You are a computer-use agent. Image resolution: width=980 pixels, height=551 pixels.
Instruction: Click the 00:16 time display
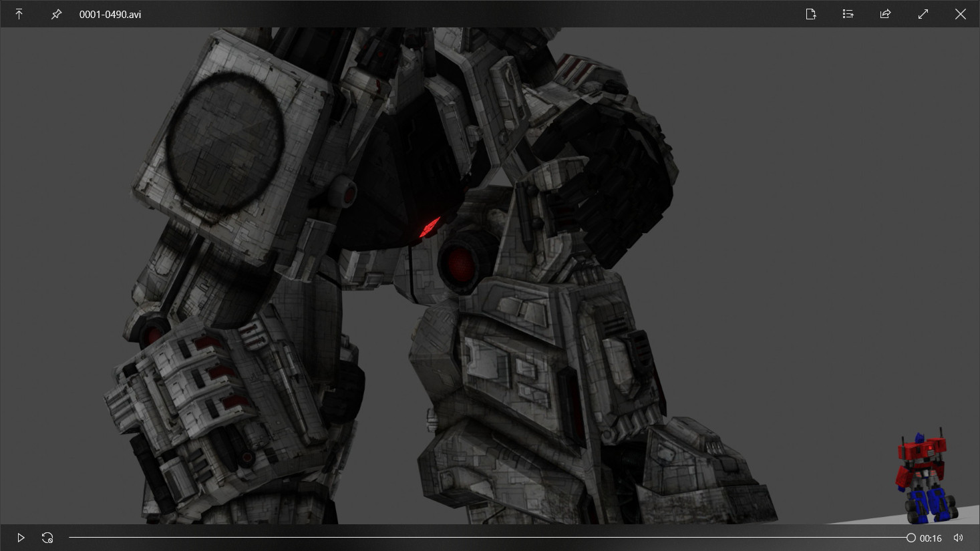[x=931, y=538]
